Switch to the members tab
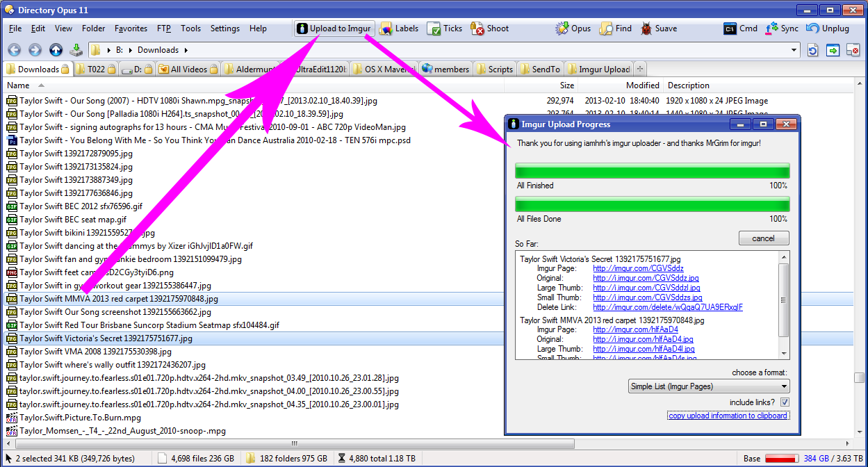868x467 pixels. pos(445,69)
